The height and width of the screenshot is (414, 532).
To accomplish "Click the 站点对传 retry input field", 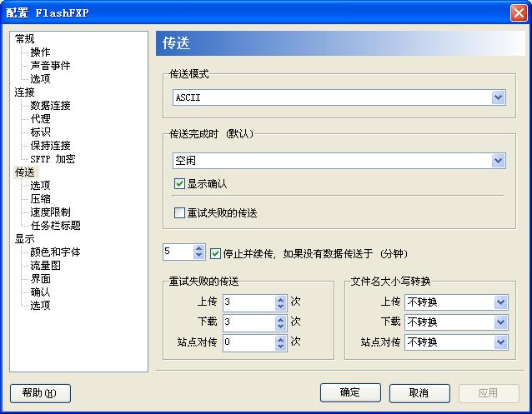I will tap(249, 343).
